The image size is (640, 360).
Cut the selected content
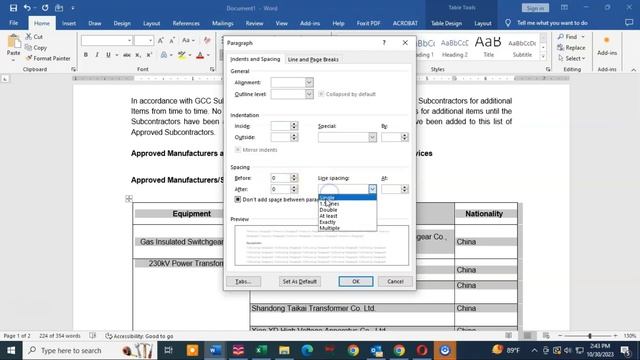point(34,37)
